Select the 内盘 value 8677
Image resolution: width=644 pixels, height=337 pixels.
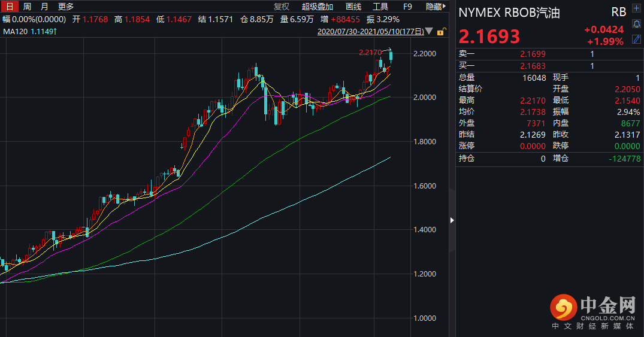[x=630, y=123]
